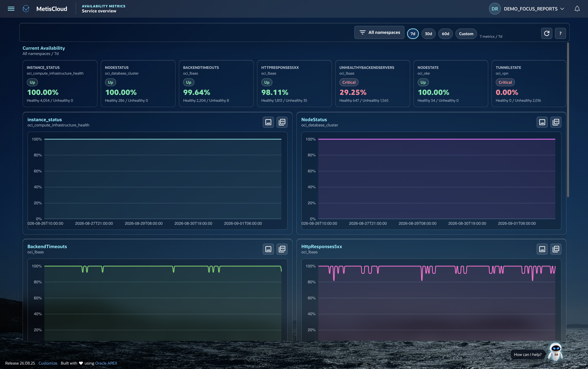Click the TUNNELSTATE Critical badge
Viewport: 588px width, 369px height.
(x=505, y=82)
